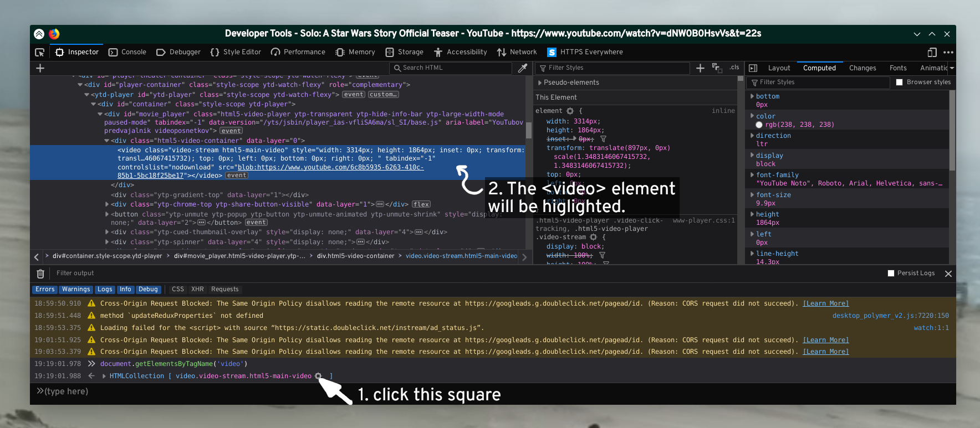The image size is (980, 428).
Task: Highlight the element rule selector icon
Action: [570, 111]
